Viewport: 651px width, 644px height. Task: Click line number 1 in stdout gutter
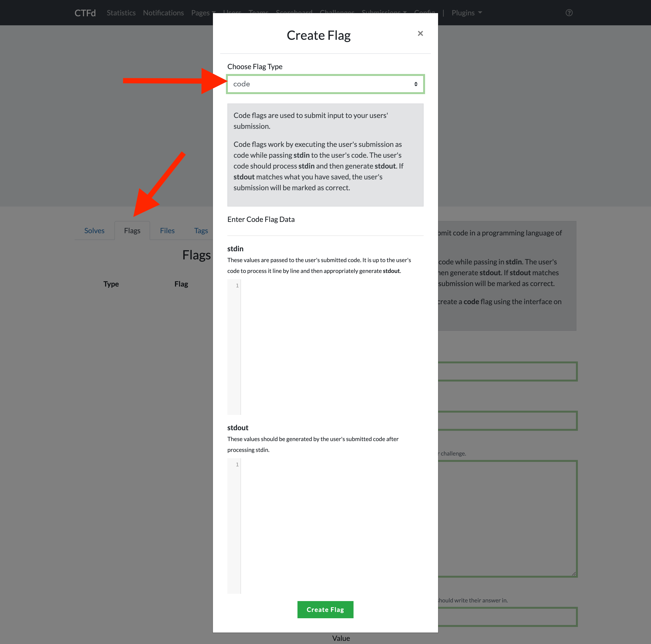[x=237, y=464]
